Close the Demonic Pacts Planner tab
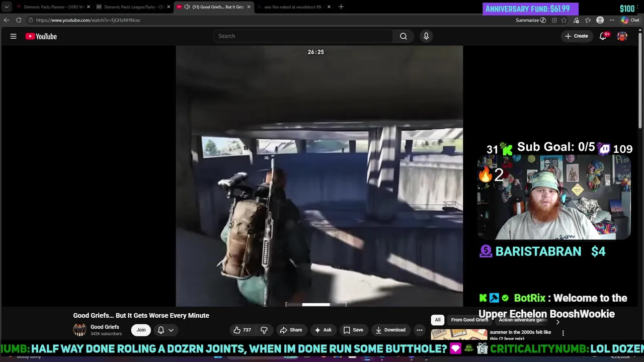This screenshot has height=362, width=644. (89, 7)
